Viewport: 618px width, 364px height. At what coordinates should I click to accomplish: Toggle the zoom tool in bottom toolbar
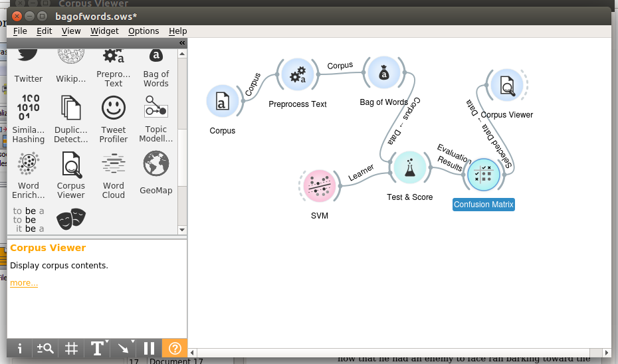46,348
